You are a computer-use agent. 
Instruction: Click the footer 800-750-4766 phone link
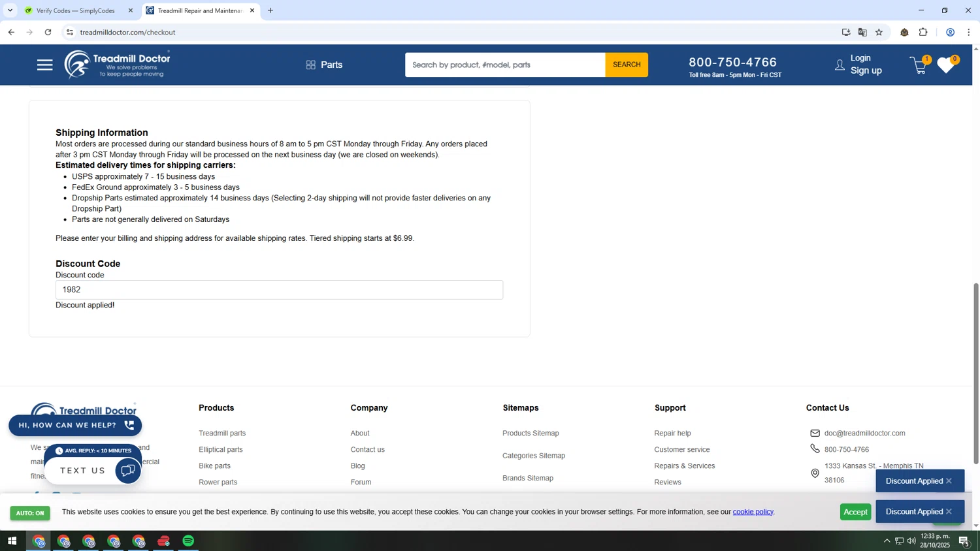coord(847,450)
